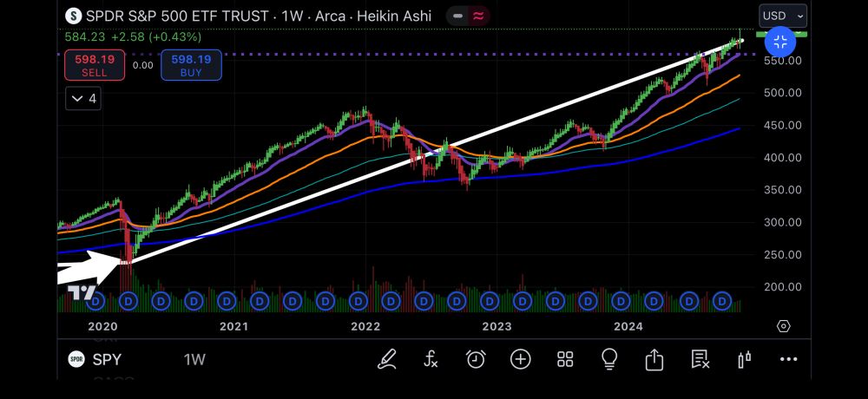Tap the 550.00 price axis label
The image size is (868, 399).
(x=782, y=61)
